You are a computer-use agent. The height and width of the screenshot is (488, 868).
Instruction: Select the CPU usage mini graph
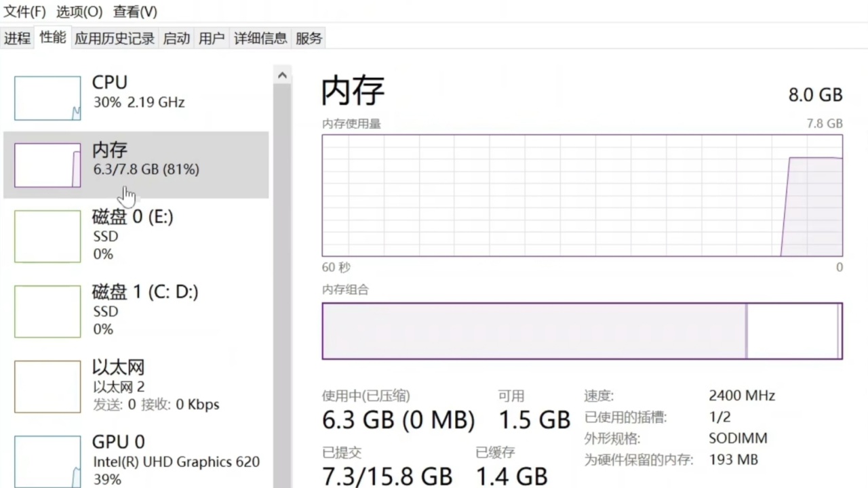pos(47,98)
